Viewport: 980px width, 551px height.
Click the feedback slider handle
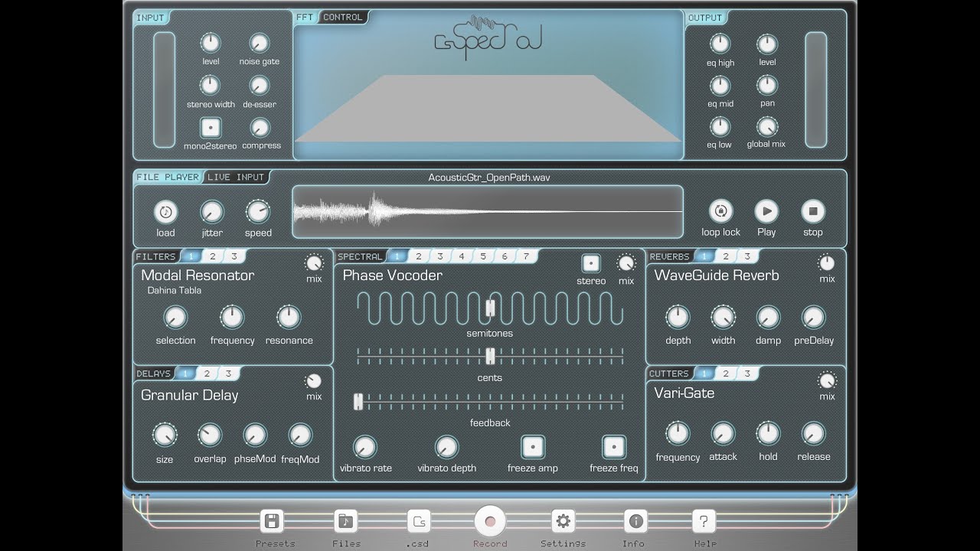pos(358,402)
